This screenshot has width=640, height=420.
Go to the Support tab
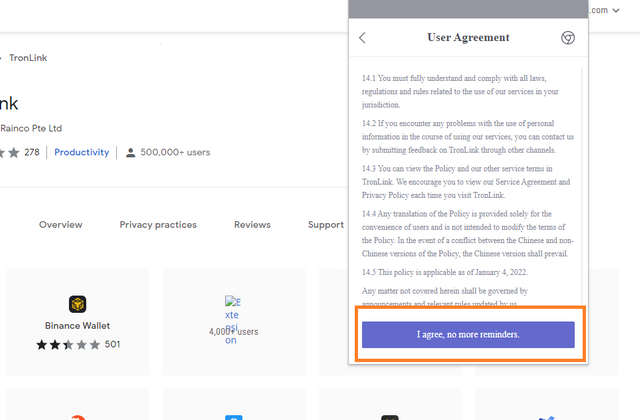coord(325,225)
